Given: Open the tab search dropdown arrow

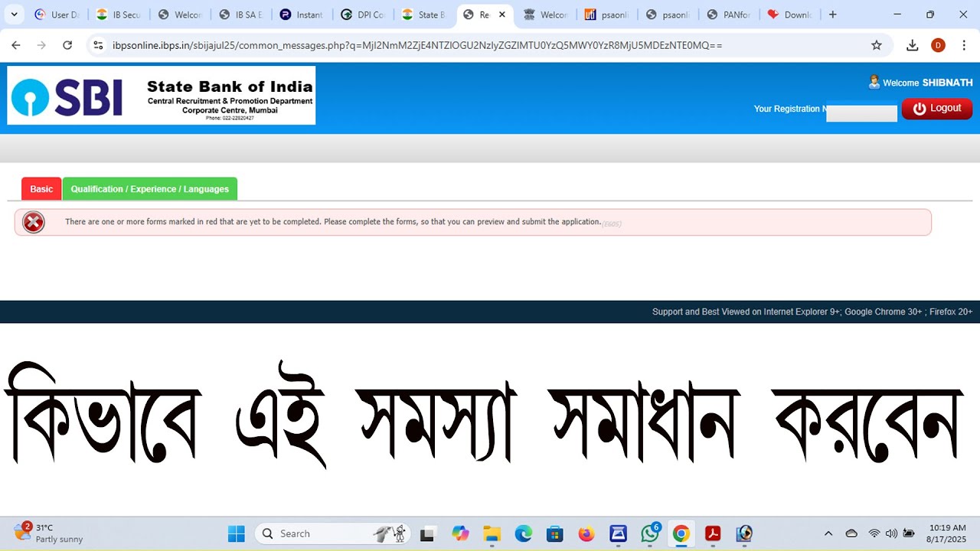Looking at the screenshot, I should coord(14,15).
